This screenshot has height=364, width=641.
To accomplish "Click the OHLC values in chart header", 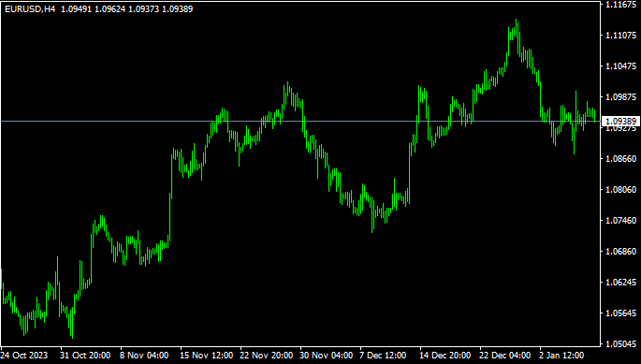I will click(126, 9).
